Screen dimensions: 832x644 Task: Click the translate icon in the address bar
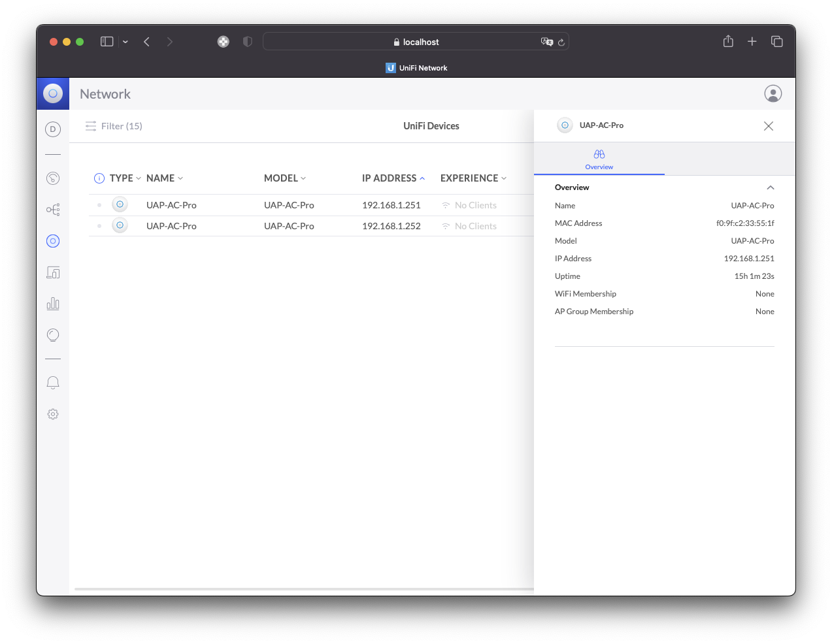(x=546, y=42)
